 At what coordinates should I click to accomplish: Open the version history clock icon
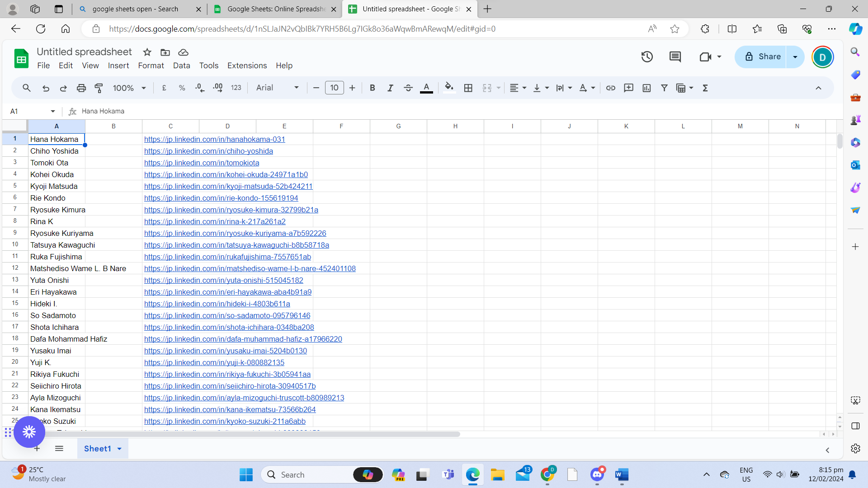(x=647, y=57)
